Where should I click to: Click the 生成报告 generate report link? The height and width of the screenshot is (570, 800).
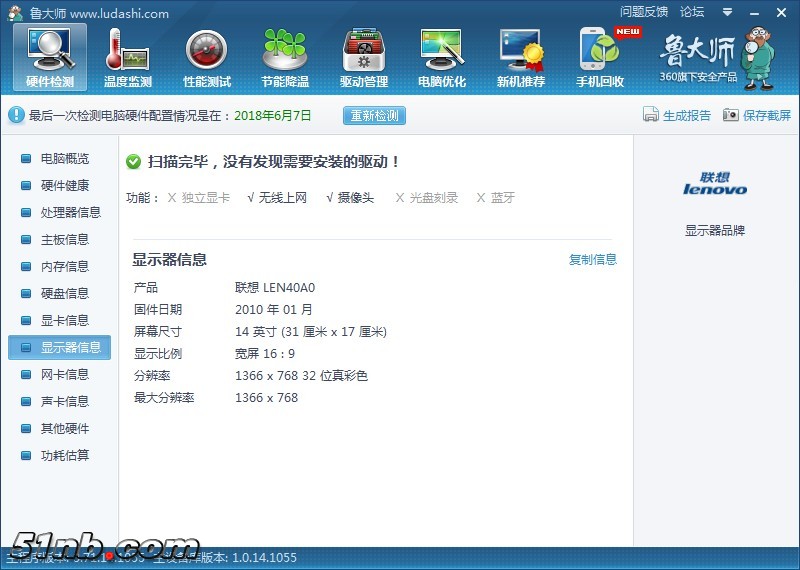pyautogui.click(x=677, y=115)
